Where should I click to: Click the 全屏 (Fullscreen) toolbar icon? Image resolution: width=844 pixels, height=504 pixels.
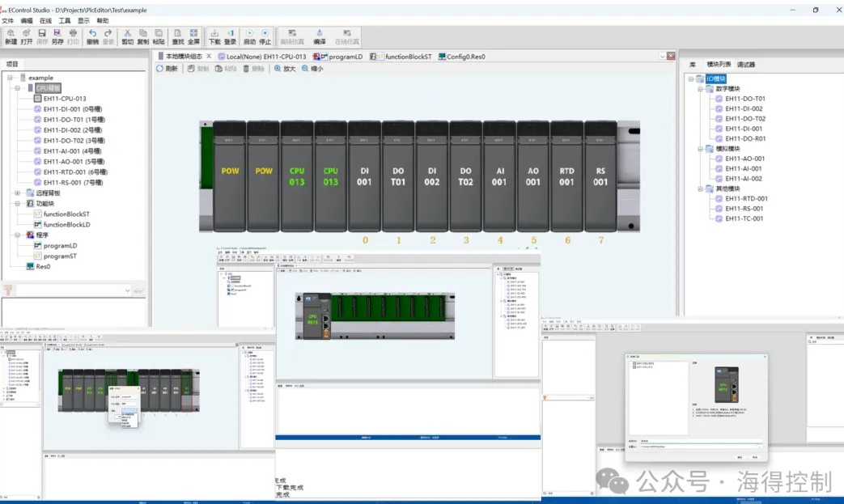(x=193, y=36)
